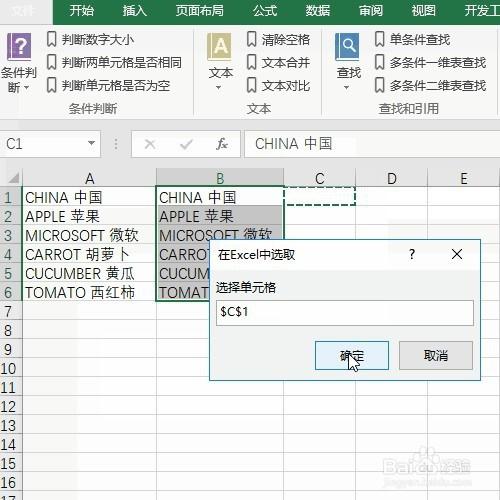Open the 开始 ribbon tab
The width and height of the screenshot is (500, 500).
pos(82,11)
